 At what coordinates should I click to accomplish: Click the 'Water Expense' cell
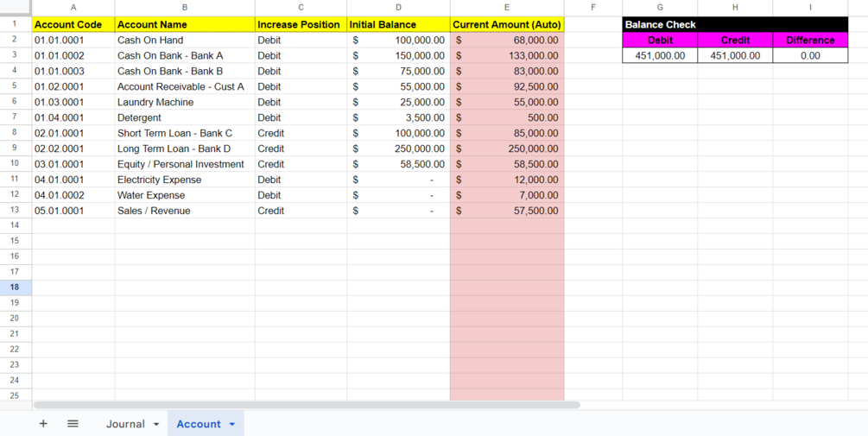coord(185,195)
